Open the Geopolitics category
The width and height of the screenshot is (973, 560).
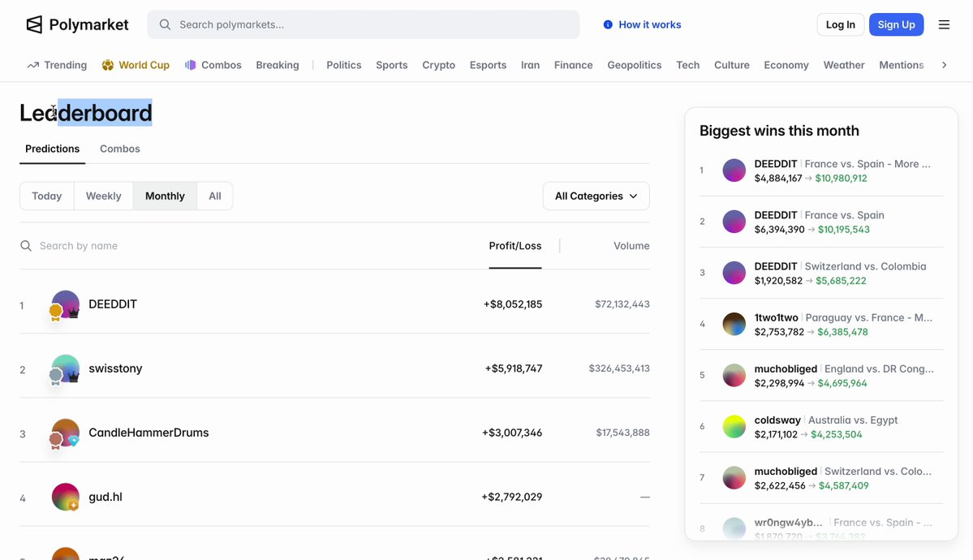634,65
